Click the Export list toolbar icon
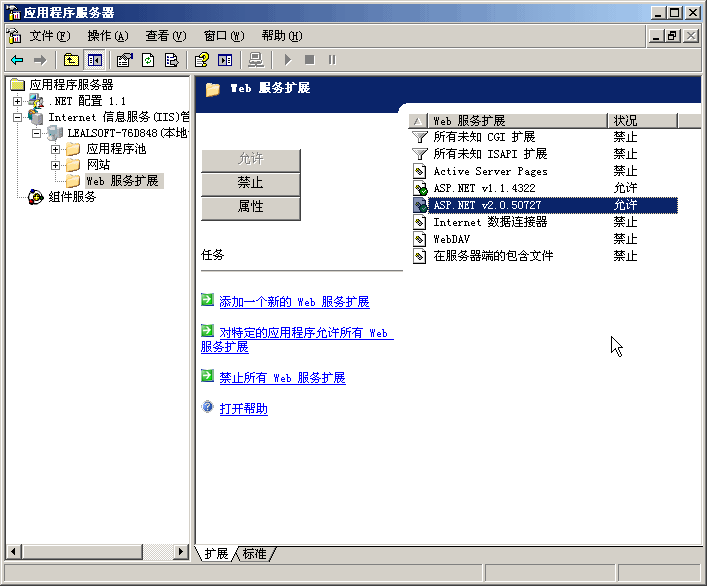Screen dimensions: 707x586 (x=171, y=60)
